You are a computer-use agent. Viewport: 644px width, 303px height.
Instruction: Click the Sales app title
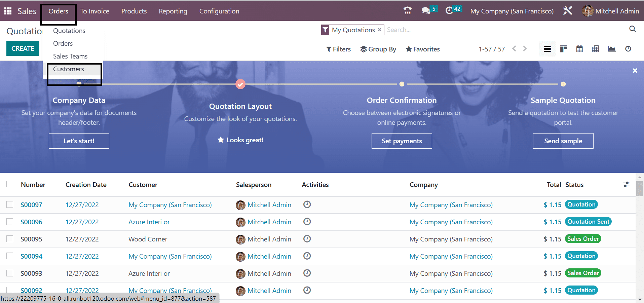[27, 11]
